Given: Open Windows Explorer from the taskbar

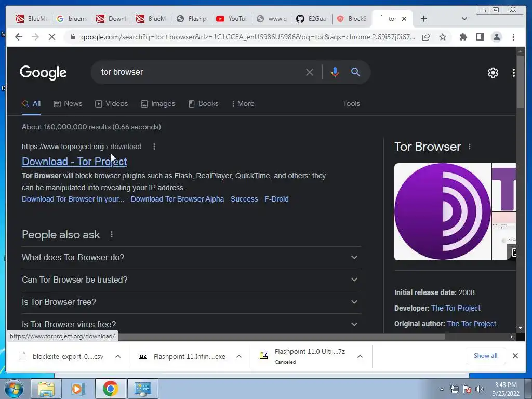Looking at the screenshot, I should tap(46, 389).
